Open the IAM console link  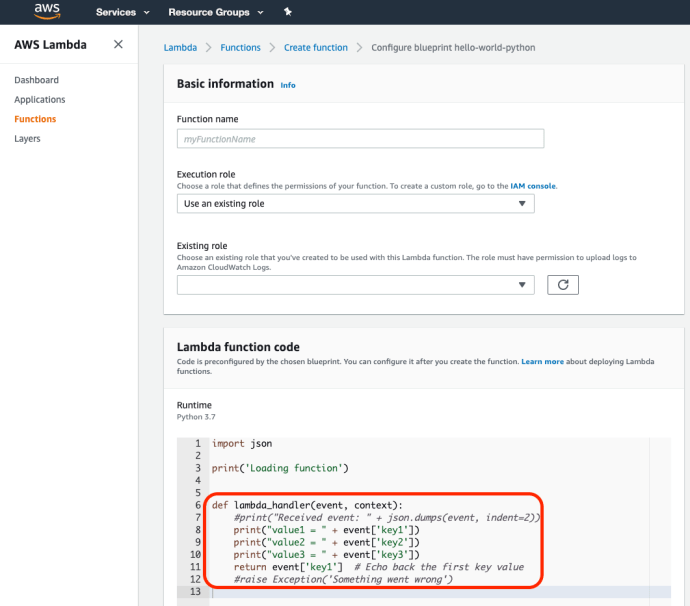point(533,186)
